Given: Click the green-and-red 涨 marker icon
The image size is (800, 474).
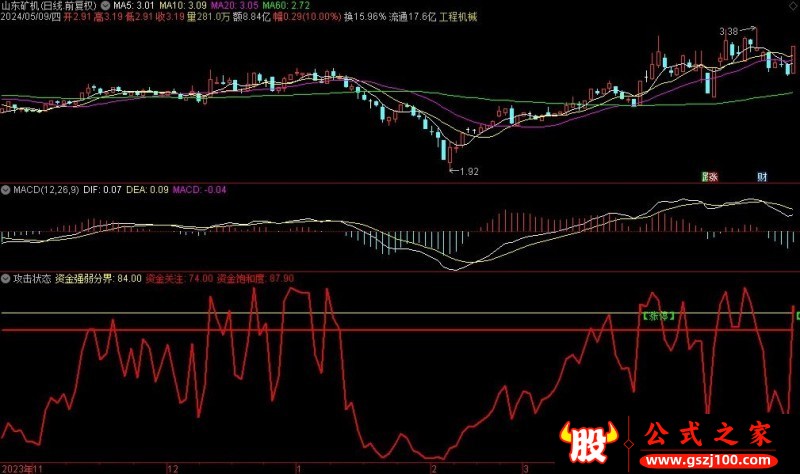Looking at the screenshot, I should coord(710,176).
